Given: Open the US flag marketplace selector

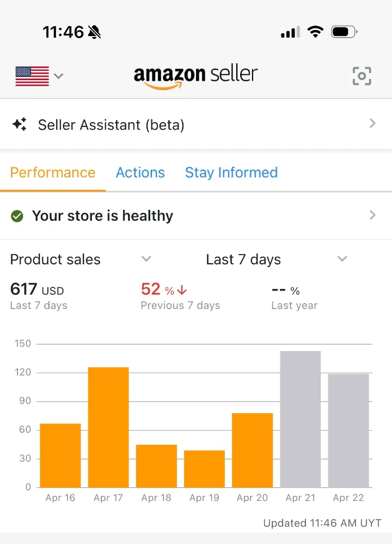Looking at the screenshot, I should pyautogui.click(x=32, y=76).
